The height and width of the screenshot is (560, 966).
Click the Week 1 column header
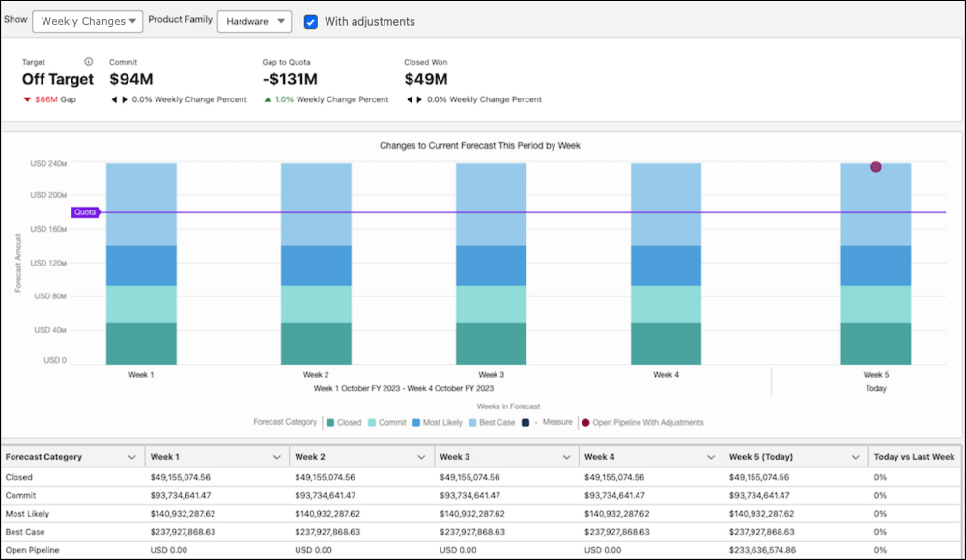(165, 457)
